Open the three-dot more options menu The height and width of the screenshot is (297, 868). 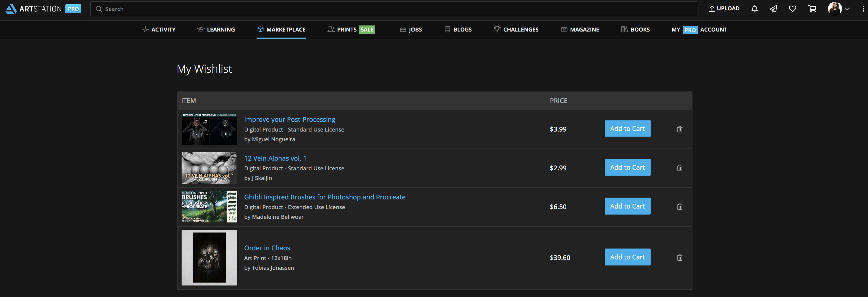863,9
